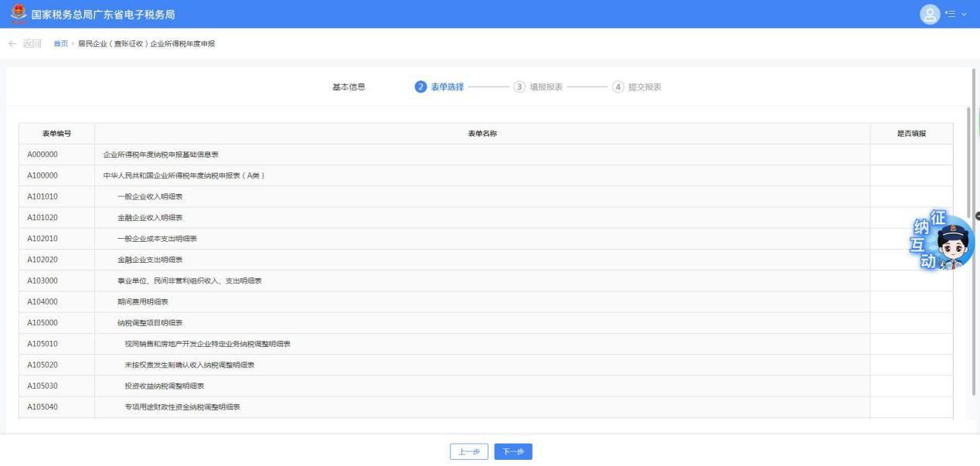Select the 基本信息 step tab

[349, 87]
